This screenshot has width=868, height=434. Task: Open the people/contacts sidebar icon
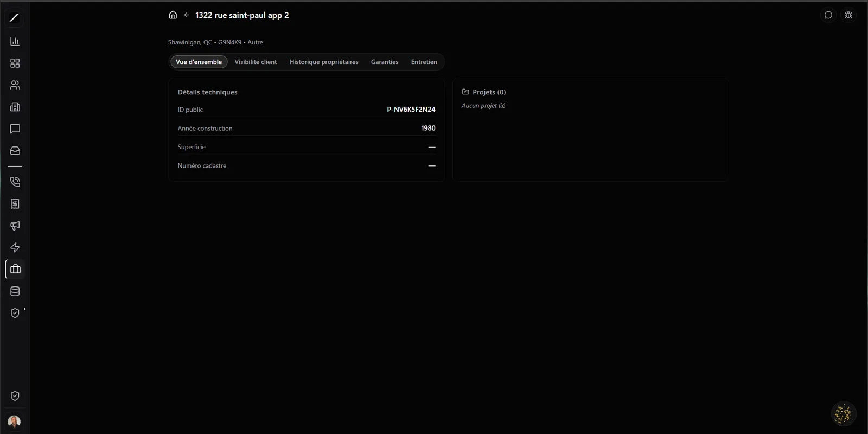15,85
